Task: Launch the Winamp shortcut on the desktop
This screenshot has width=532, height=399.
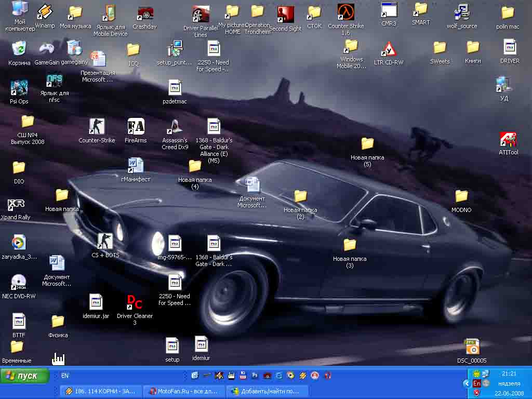Action: click(x=45, y=12)
